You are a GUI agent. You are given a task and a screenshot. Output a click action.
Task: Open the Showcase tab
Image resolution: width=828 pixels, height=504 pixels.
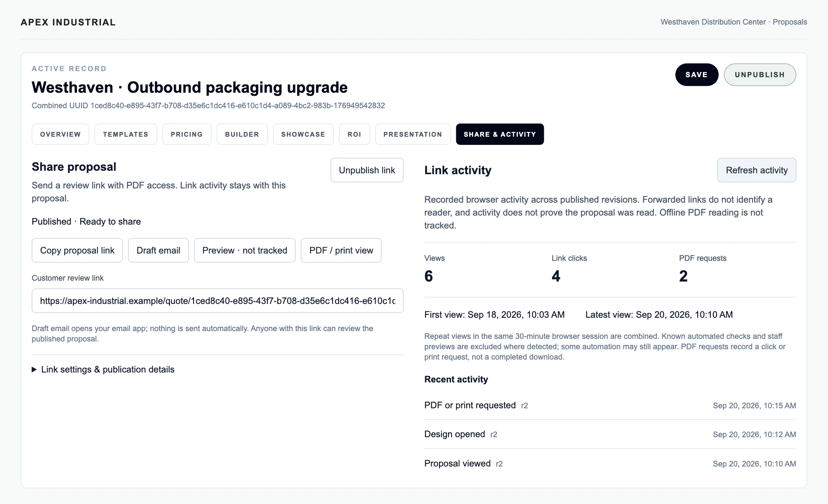point(303,134)
